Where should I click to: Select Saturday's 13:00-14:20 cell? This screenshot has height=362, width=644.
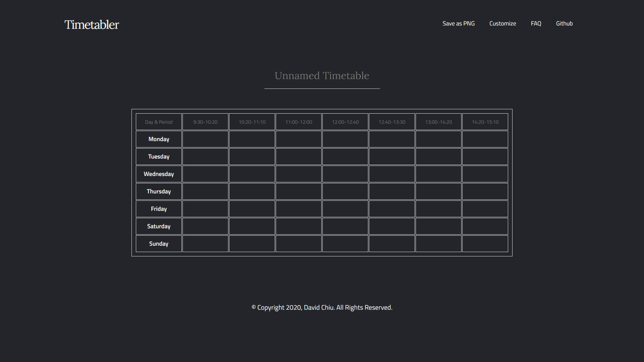(x=438, y=226)
